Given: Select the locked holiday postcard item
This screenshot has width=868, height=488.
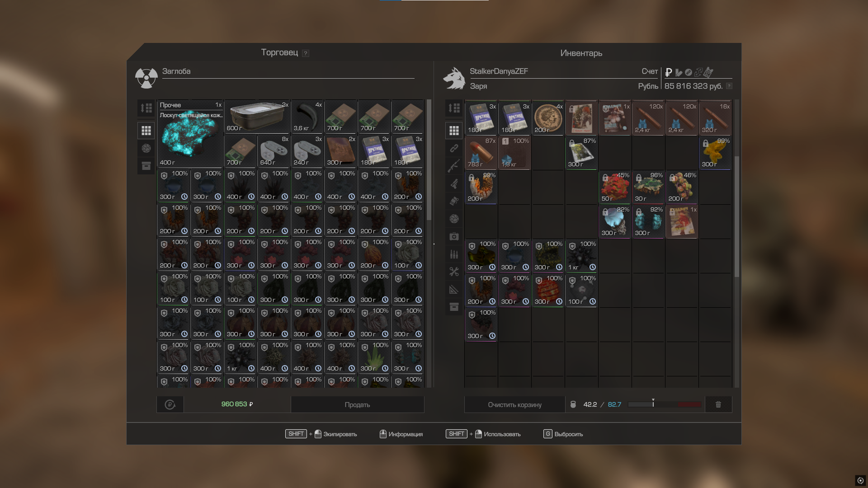Looking at the screenshot, I should click(x=581, y=118).
